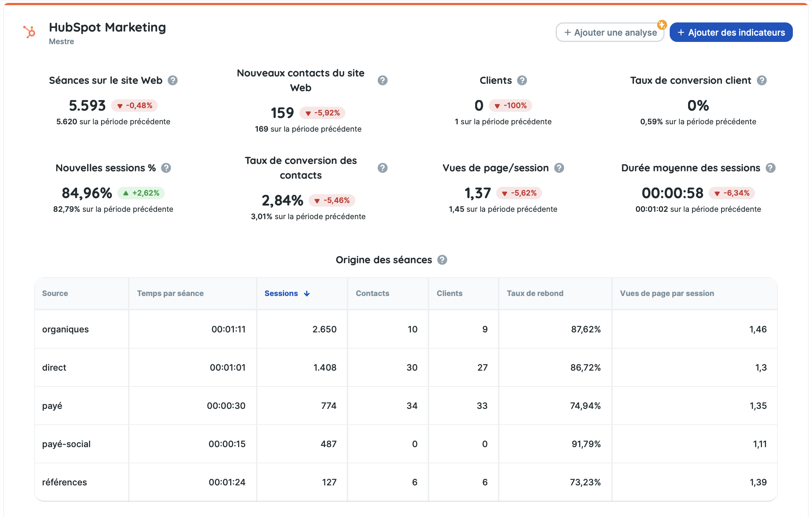
Task: Click the orange star badge on Ajouter une analyse
Action: 662,25
